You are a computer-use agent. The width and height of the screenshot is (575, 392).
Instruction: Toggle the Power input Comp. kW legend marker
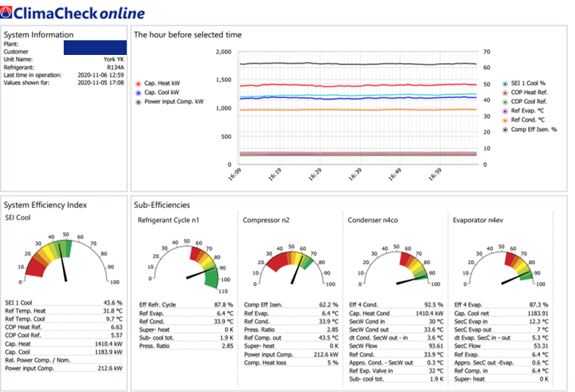click(138, 103)
